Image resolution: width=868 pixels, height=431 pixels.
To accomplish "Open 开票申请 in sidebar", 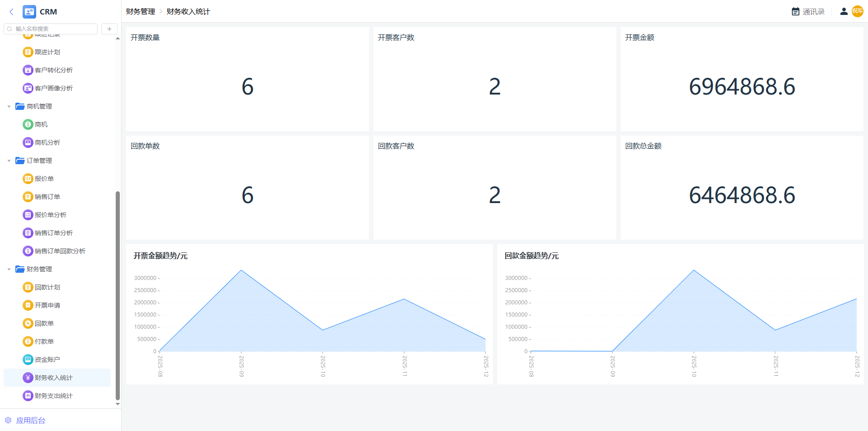I will tap(47, 305).
